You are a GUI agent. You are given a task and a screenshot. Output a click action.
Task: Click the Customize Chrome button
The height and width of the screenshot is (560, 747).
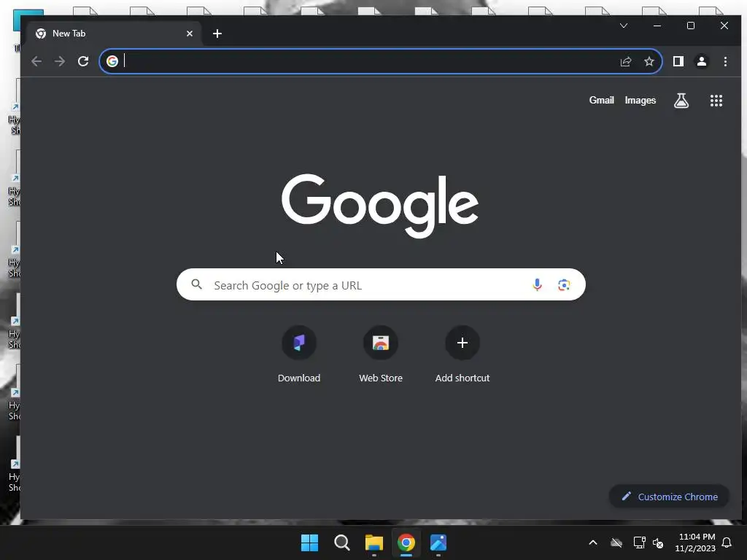(670, 497)
